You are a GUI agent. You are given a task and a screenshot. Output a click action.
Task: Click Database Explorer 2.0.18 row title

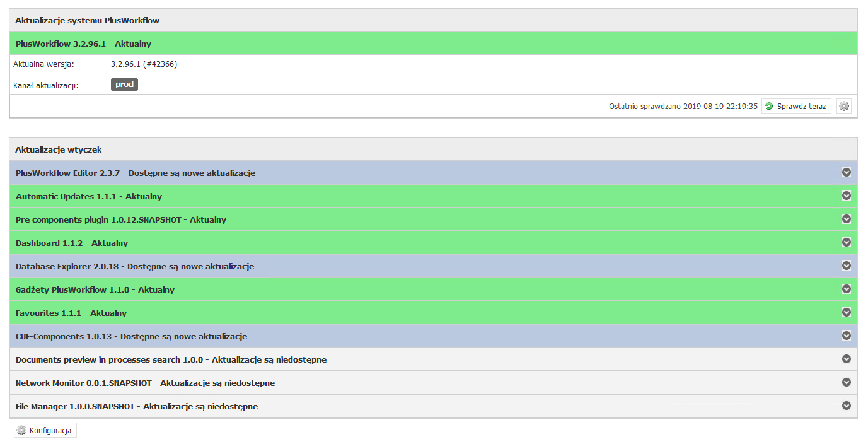pos(135,266)
